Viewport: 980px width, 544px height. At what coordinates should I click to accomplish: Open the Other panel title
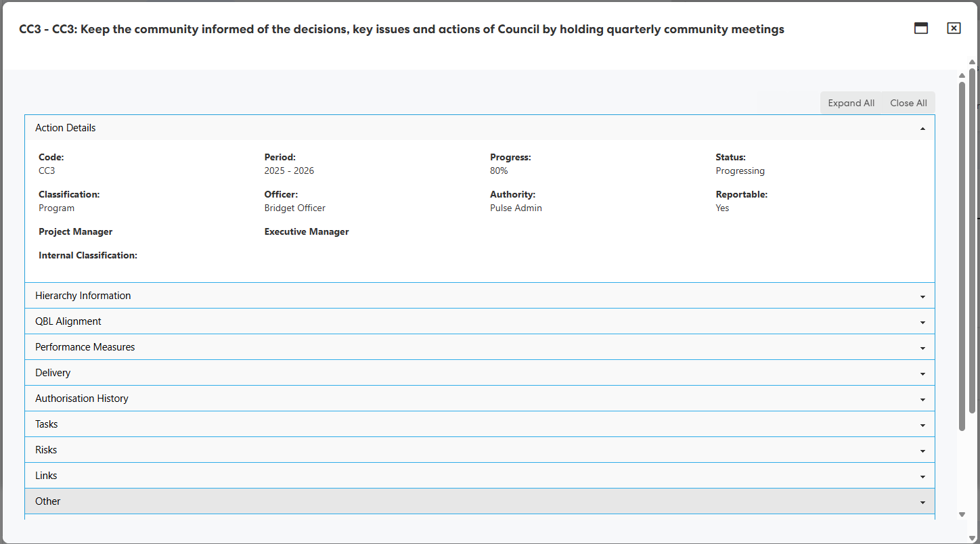(48, 501)
